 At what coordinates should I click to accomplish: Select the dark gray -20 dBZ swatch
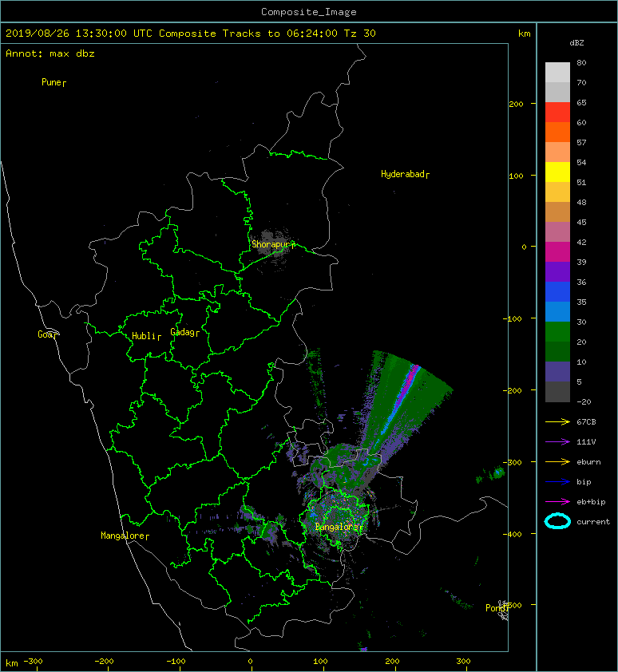tap(557, 392)
